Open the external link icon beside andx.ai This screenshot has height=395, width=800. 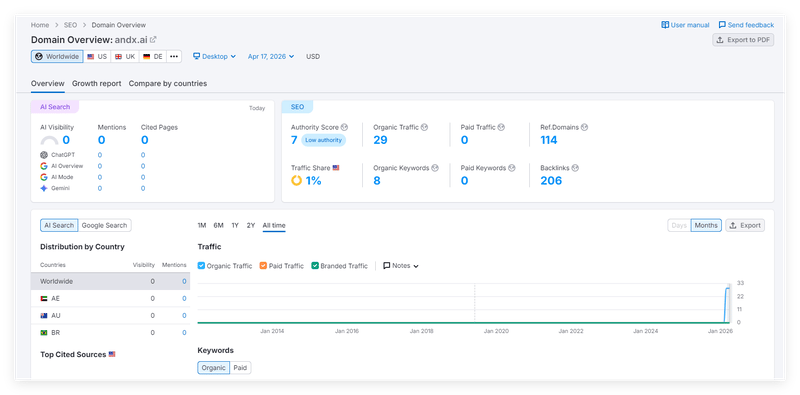(x=153, y=40)
